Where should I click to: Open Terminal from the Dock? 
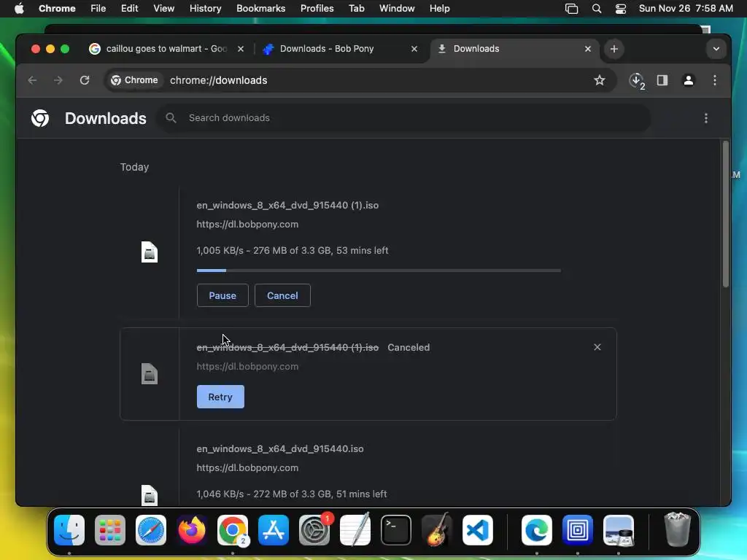396,530
